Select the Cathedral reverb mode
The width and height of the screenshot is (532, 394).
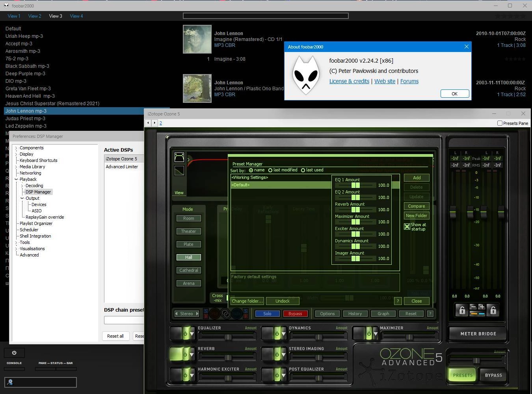[x=188, y=270]
